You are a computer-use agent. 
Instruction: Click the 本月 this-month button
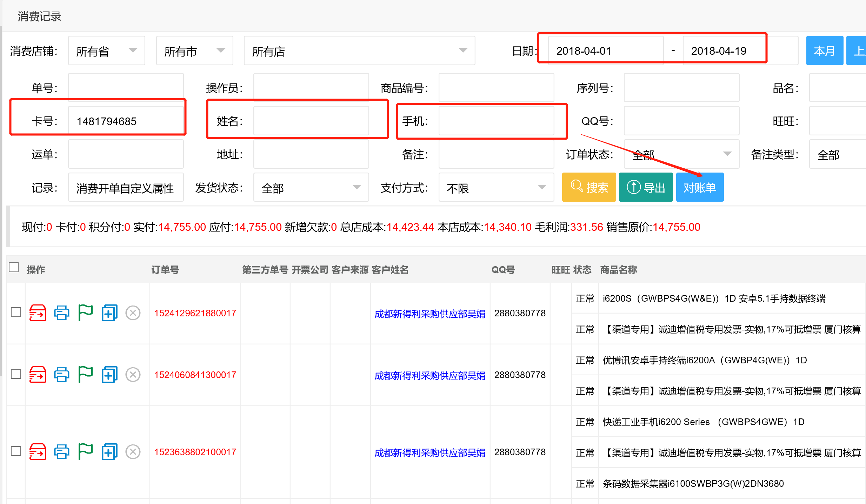[825, 51]
